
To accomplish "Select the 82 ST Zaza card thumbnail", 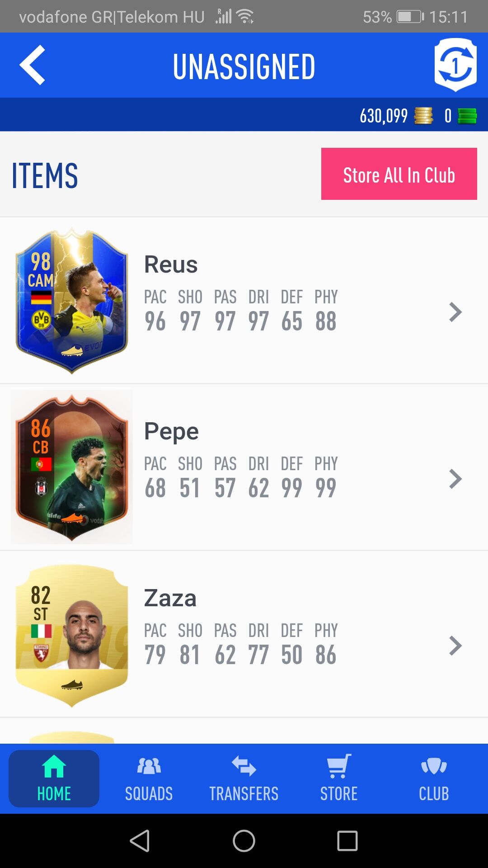I will tap(71, 635).
